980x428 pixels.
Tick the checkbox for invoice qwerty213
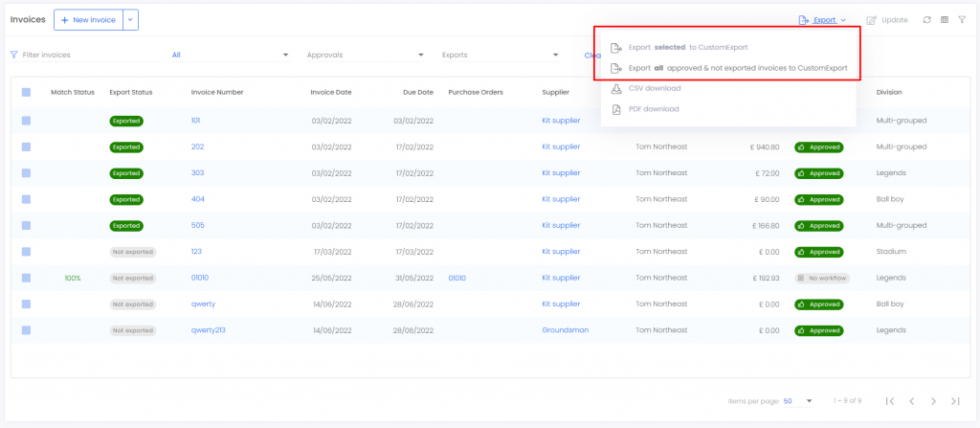pos(26,329)
